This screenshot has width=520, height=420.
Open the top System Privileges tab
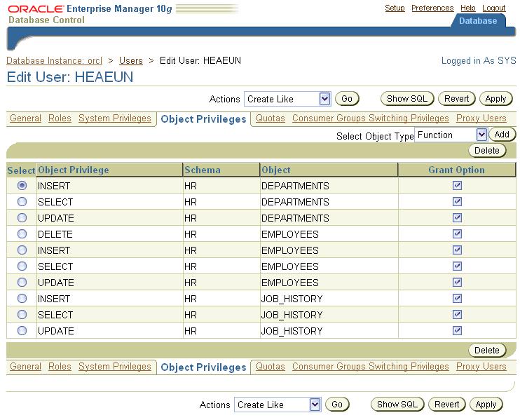pos(114,118)
